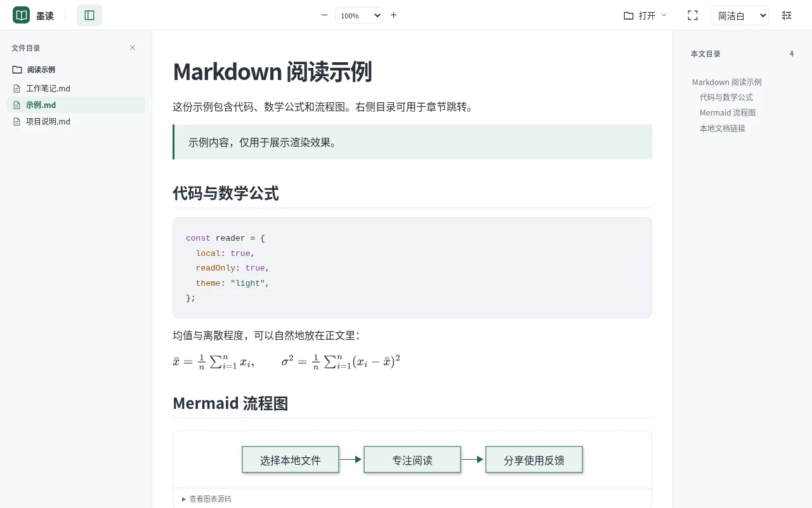Open reading settings sliders icon
This screenshot has height=508, width=812.
coord(787,15)
